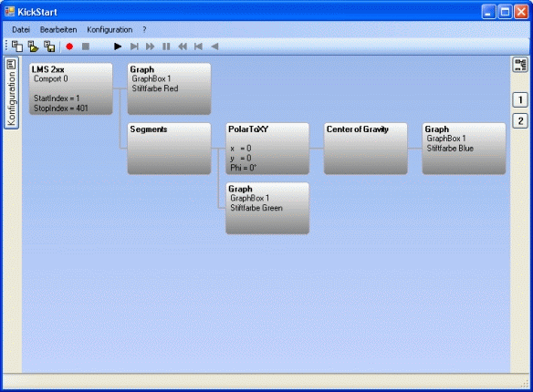Click the step forward button

pos(134,46)
